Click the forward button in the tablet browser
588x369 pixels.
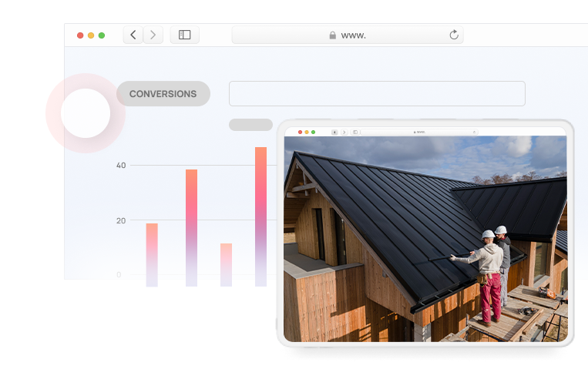344,132
